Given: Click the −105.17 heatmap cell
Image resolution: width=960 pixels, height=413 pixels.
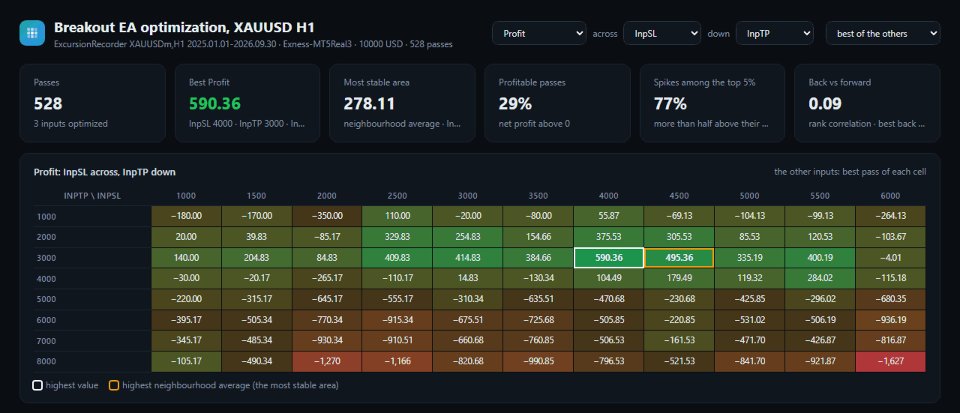Looking at the screenshot, I should point(186,362).
